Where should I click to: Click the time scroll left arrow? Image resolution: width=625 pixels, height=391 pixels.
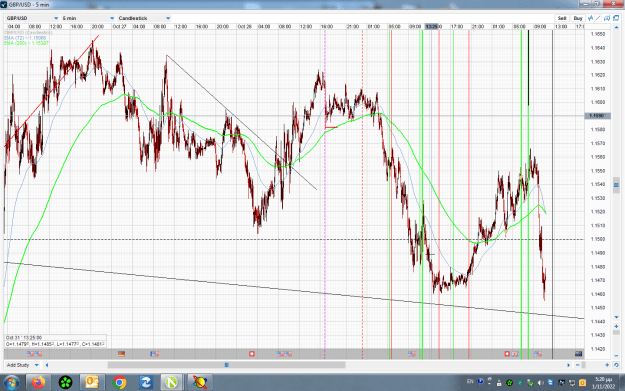coord(47,365)
